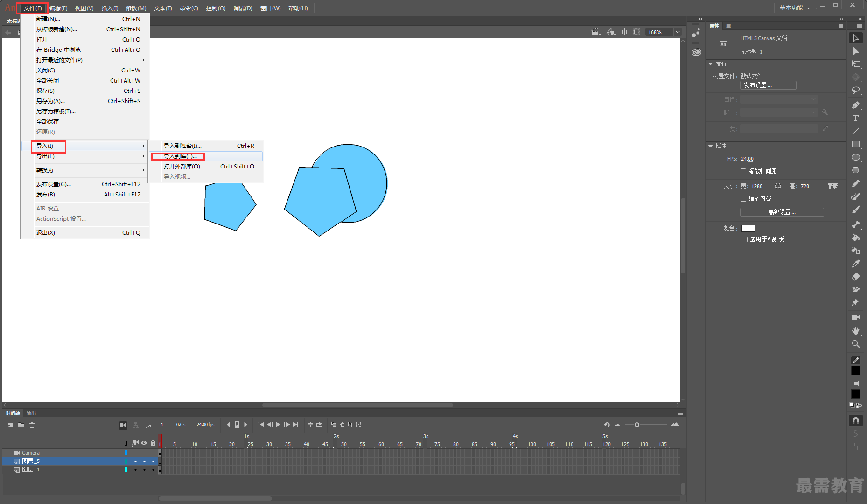The image size is (867, 504).
Task: Select the Free Transform tool
Action: click(x=856, y=64)
